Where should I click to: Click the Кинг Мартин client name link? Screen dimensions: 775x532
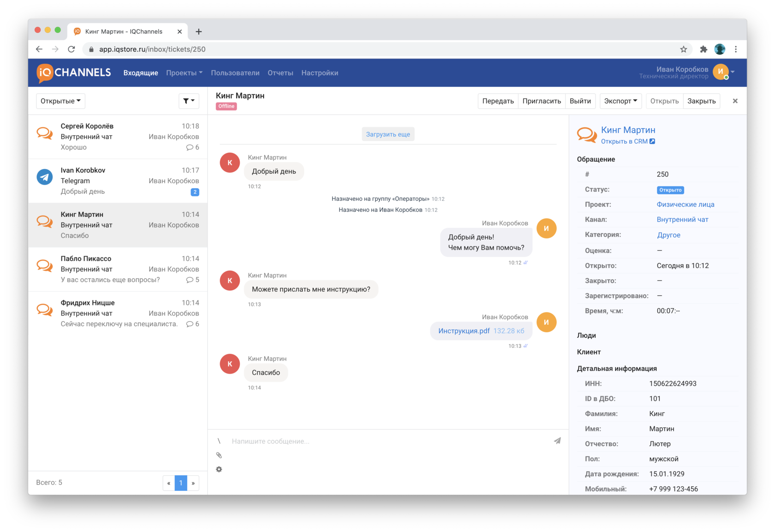tap(628, 130)
